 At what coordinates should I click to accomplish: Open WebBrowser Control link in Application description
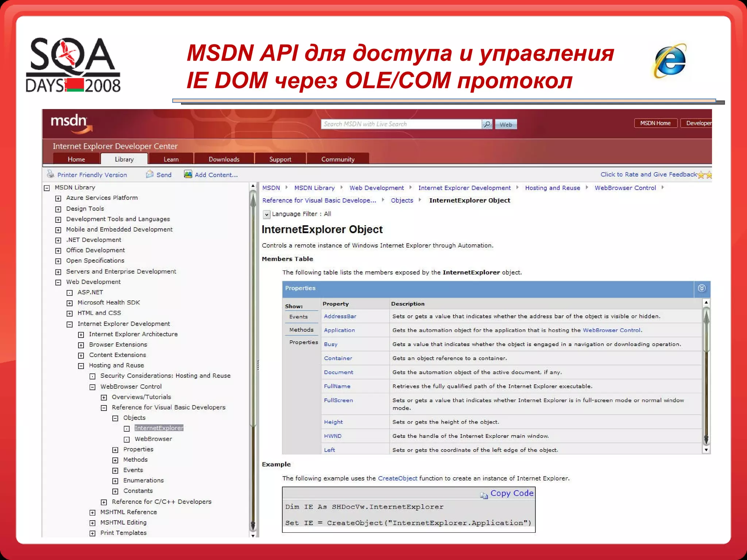click(612, 330)
